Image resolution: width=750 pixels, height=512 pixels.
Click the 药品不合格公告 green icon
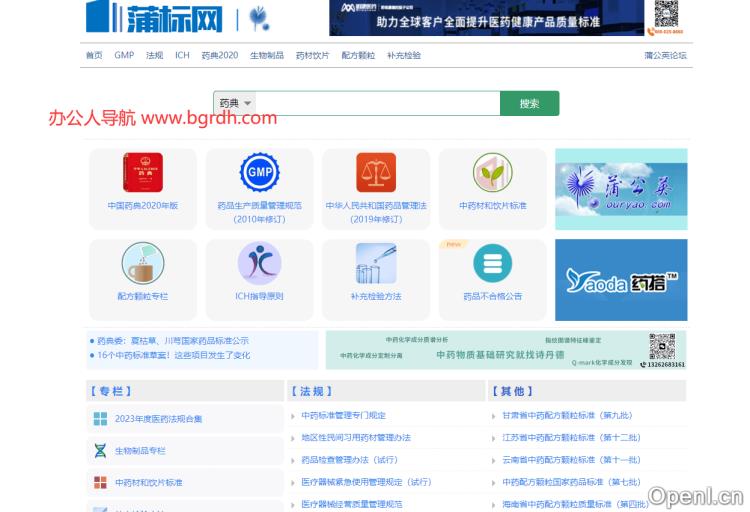click(492, 264)
